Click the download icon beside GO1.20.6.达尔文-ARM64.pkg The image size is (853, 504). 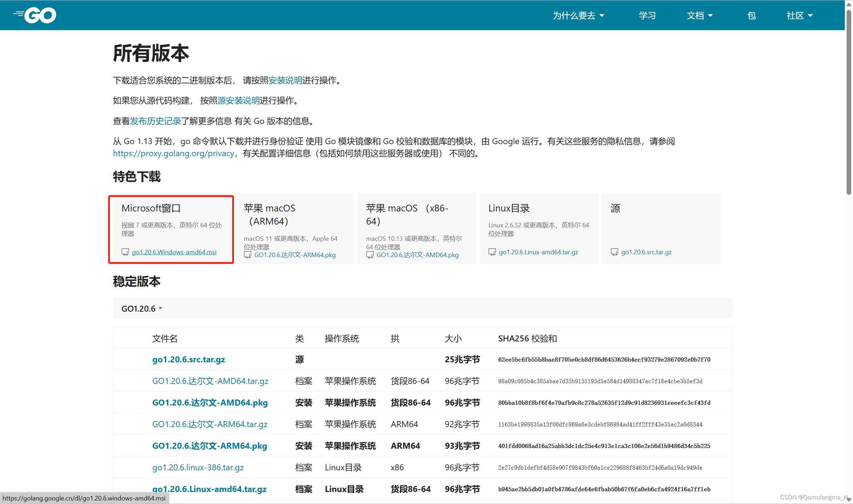point(248,255)
